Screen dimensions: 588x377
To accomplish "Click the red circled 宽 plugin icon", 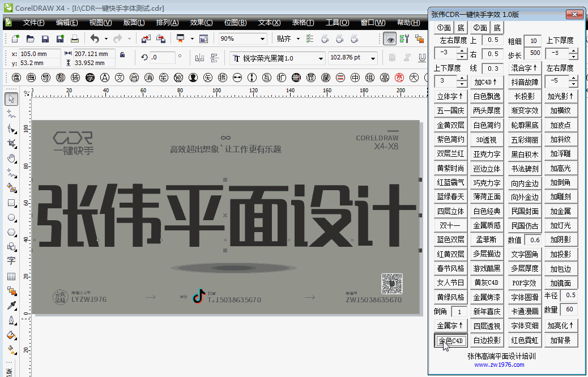I will coord(399,78).
